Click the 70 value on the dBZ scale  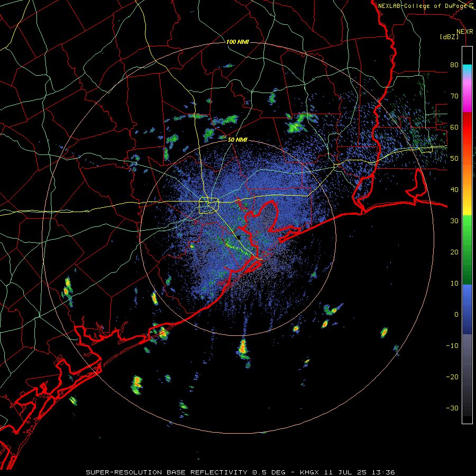(x=454, y=96)
